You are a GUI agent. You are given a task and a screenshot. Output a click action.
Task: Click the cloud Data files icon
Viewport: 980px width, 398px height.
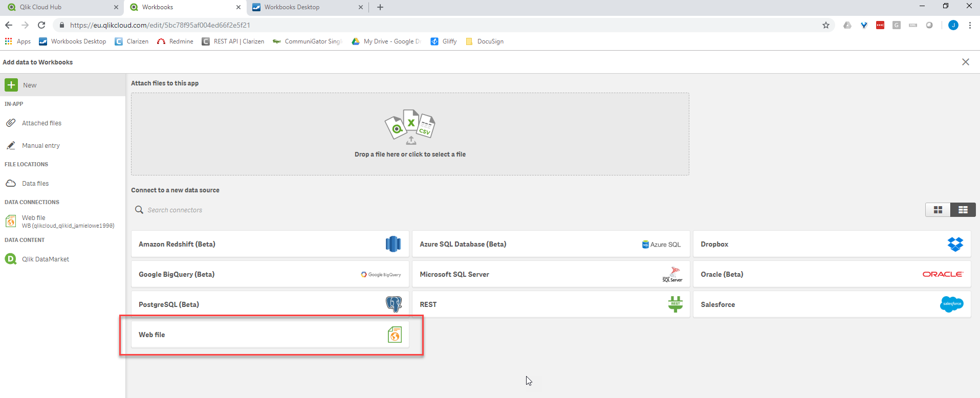[11, 184]
